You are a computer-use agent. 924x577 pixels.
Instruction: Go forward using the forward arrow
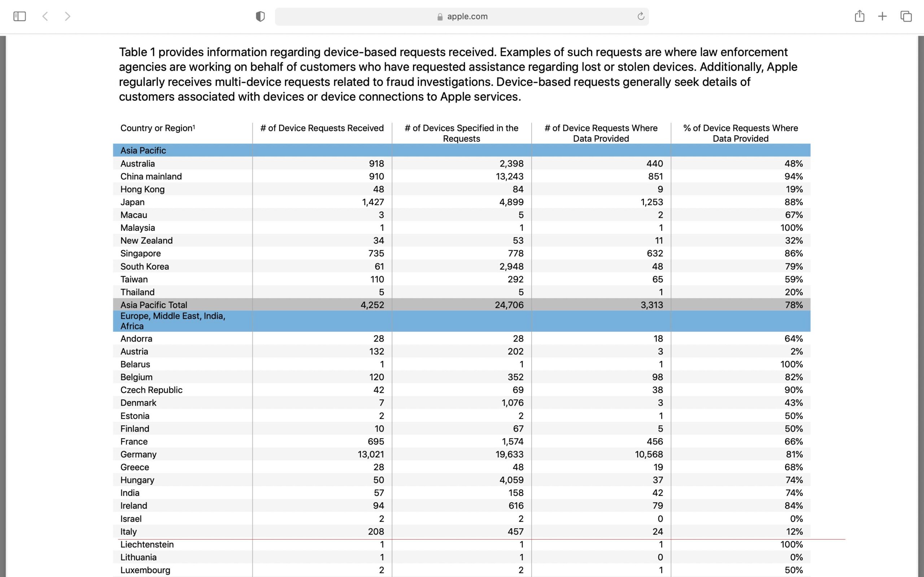[x=67, y=17]
